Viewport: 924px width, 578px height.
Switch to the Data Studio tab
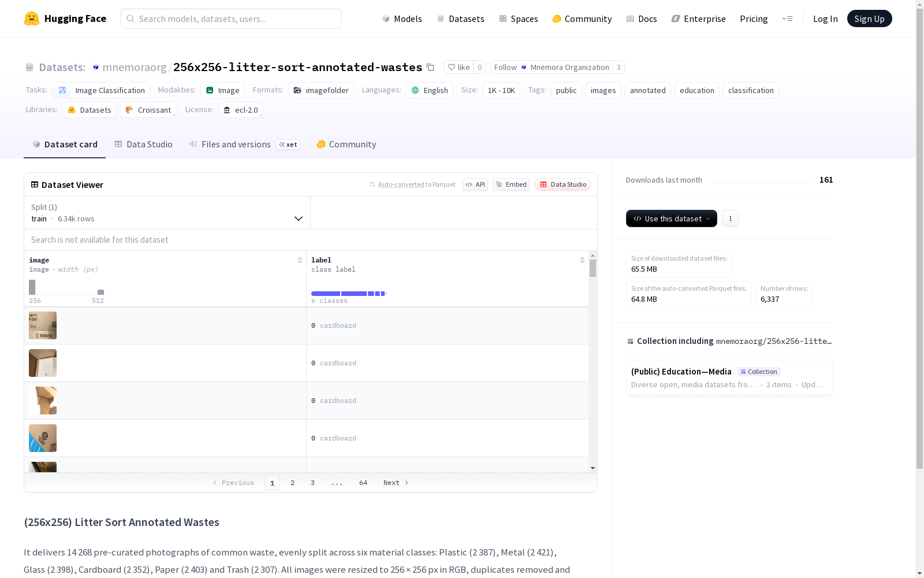point(144,144)
